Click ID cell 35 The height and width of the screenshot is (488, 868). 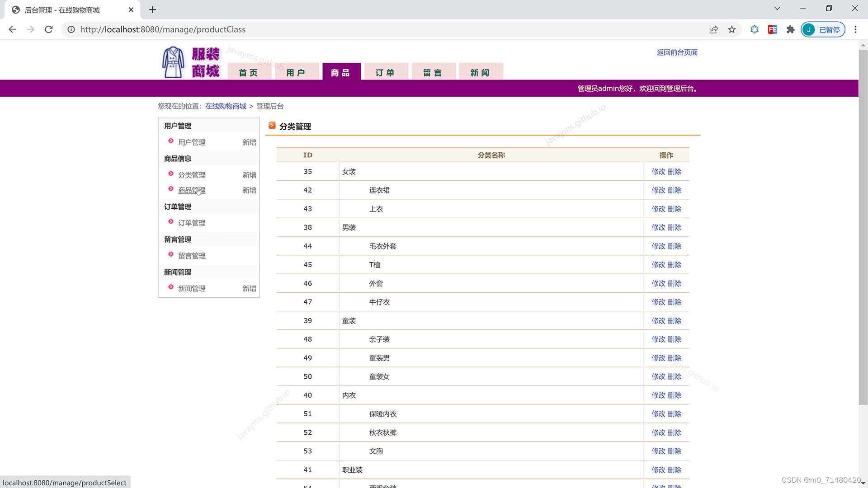point(307,172)
